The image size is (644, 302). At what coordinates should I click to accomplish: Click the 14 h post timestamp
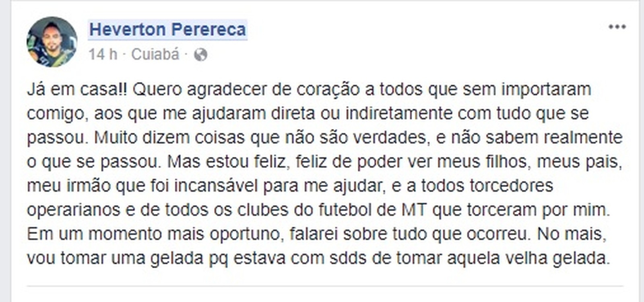tap(103, 54)
